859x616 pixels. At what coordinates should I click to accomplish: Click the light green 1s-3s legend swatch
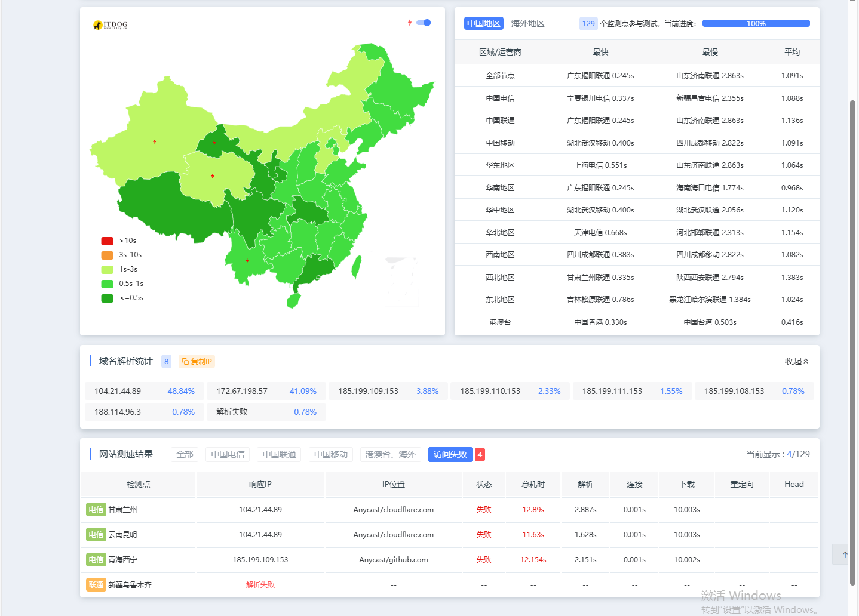(x=108, y=269)
